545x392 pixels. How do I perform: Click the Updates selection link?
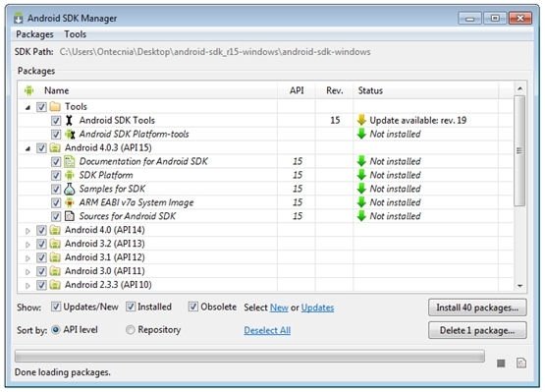point(317,308)
